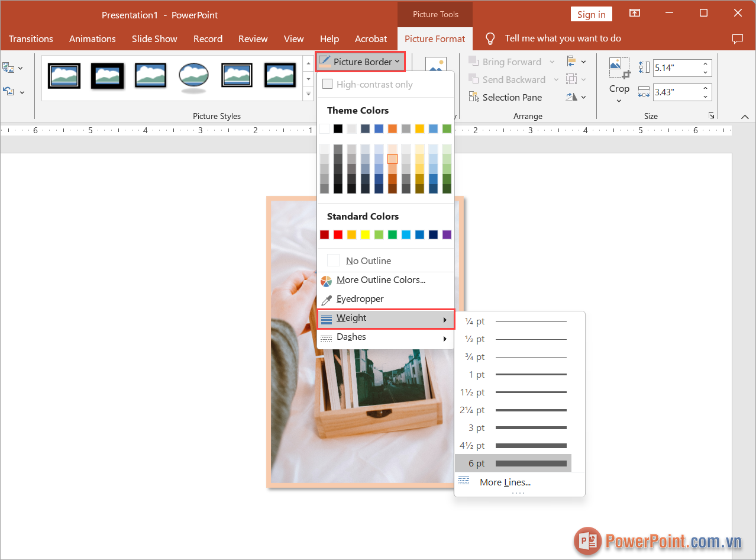Select the picture on the slide

point(366,342)
